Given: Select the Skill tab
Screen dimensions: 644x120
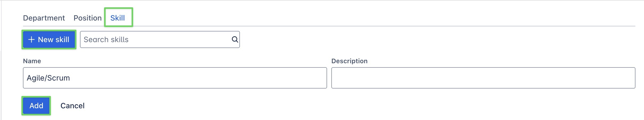Looking at the screenshot, I should (118, 18).
